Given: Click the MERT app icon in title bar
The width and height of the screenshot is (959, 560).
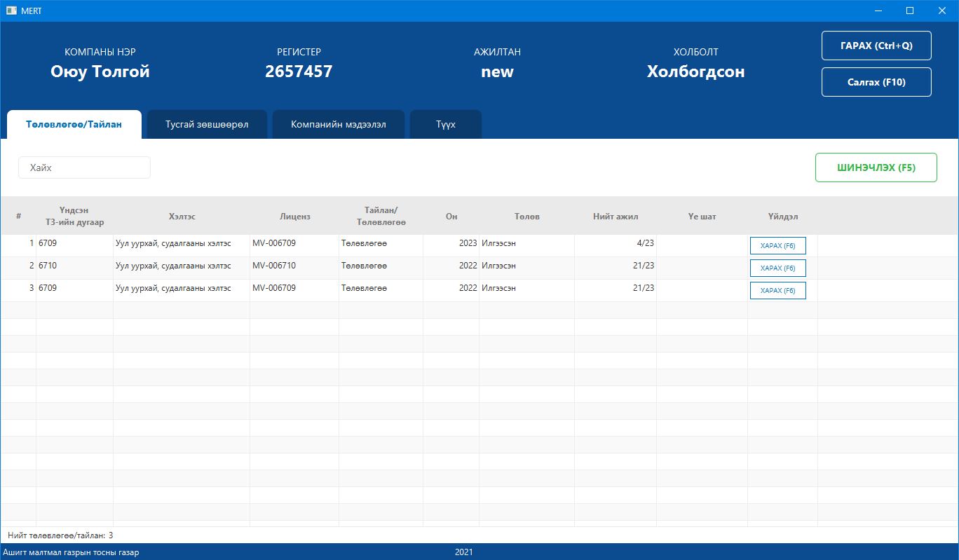Looking at the screenshot, I should pos(11,11).
